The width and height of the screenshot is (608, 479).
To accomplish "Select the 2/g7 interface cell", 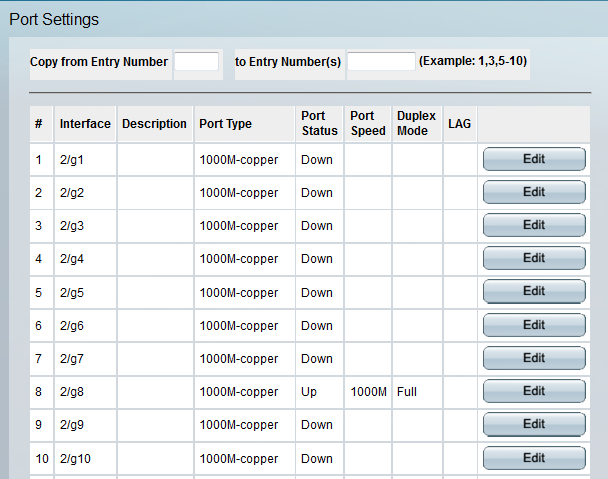I will click(x=85, y=359).
